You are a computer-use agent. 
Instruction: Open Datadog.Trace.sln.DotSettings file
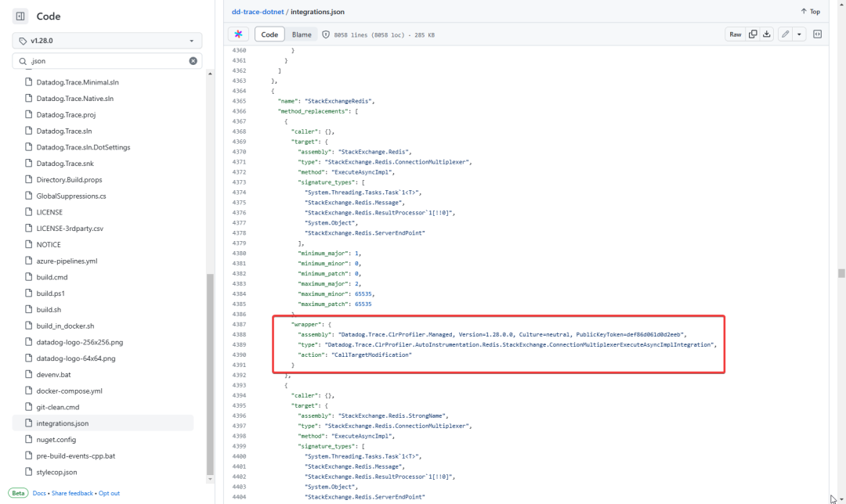[83, 147]
